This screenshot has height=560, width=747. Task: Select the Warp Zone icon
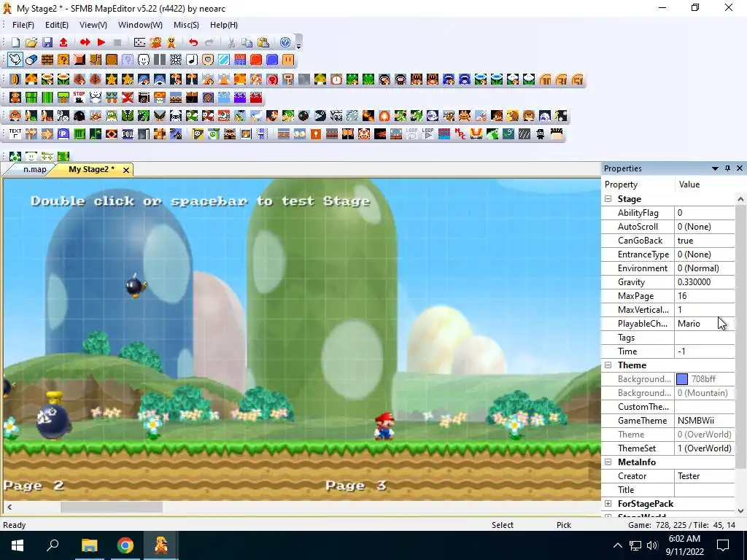pos(444,134)
